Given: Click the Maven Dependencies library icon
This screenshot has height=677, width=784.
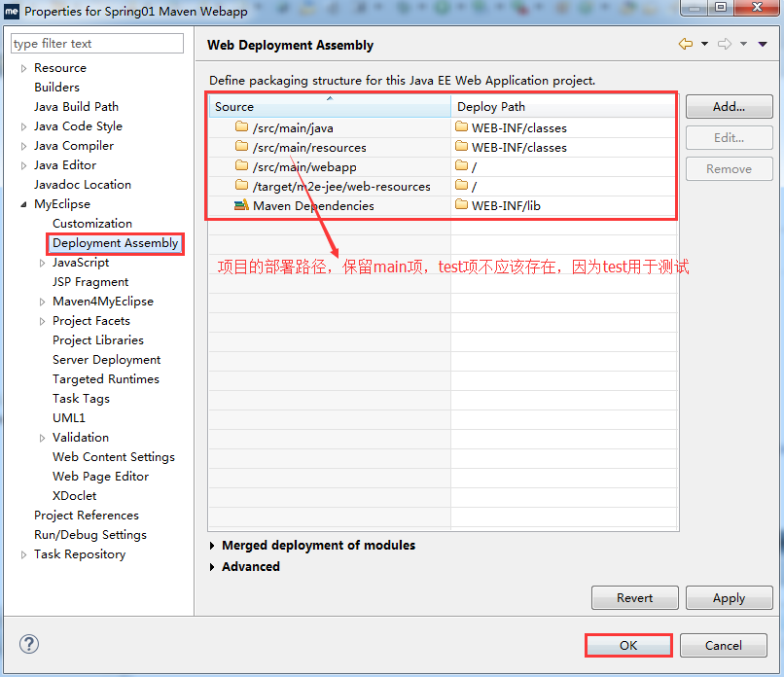Looking at the screenshot, I should pyautogui.click(x=241, y=204).
